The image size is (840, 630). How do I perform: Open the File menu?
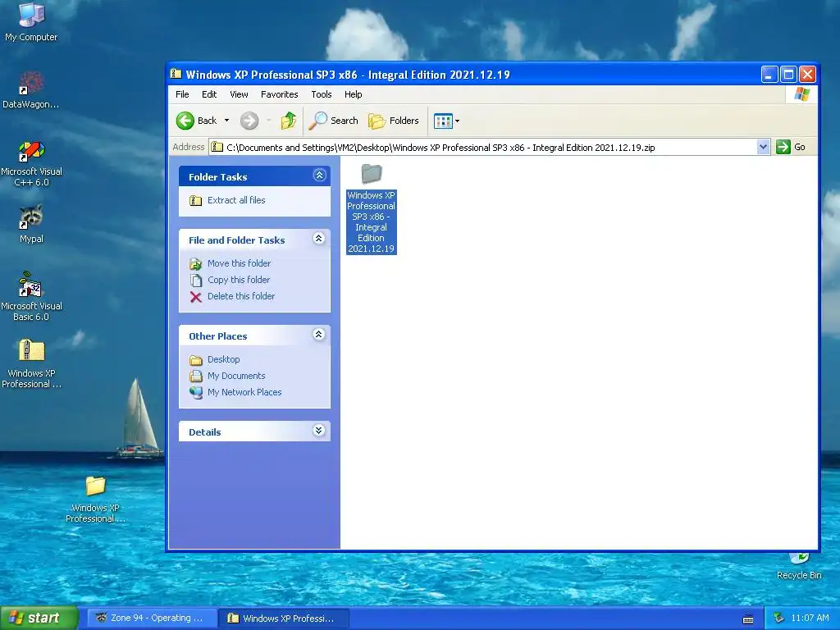tap(182, 94)
